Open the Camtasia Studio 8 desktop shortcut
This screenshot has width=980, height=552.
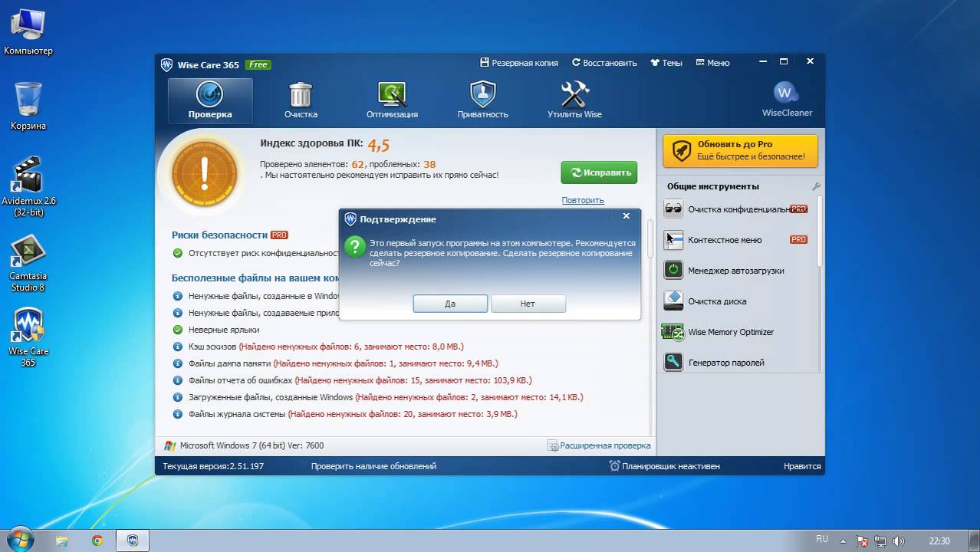point(28,262)
